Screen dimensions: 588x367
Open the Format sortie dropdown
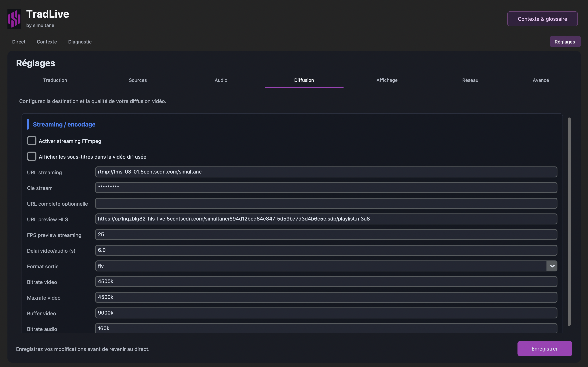coord(326,266)
